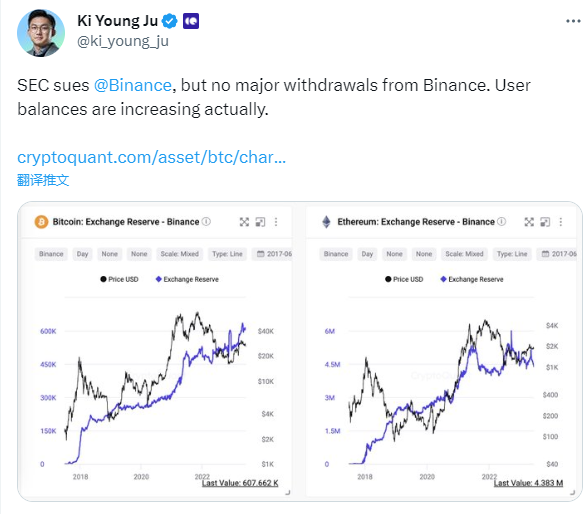Open the tweet's three-dot more options menu
The image size is (587, 514).
(573, 21)
